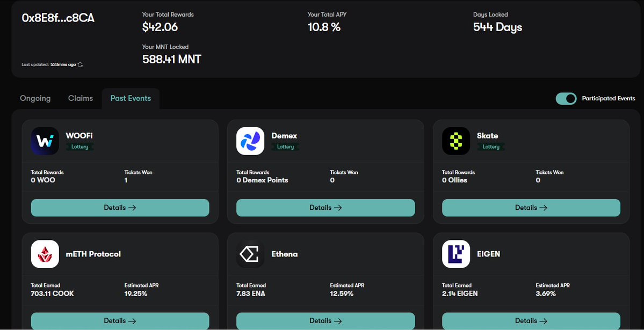Click the 19.25% estimated APR
Image resolution: width=644 pixels, height=330 pixels.
(135, 294)
